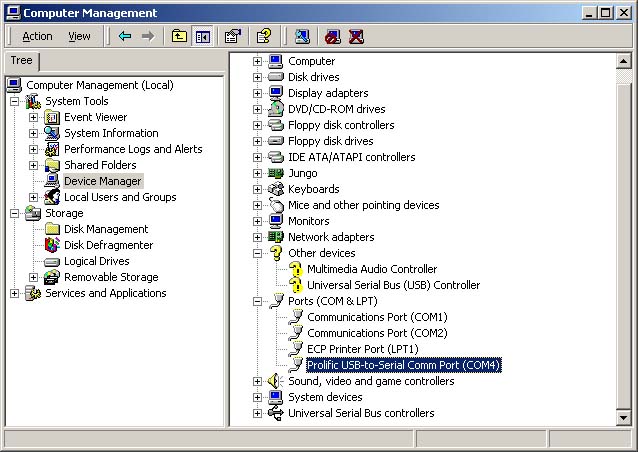Click the Multimedia Audio Controller warning icon

click(x=295, y=269)
